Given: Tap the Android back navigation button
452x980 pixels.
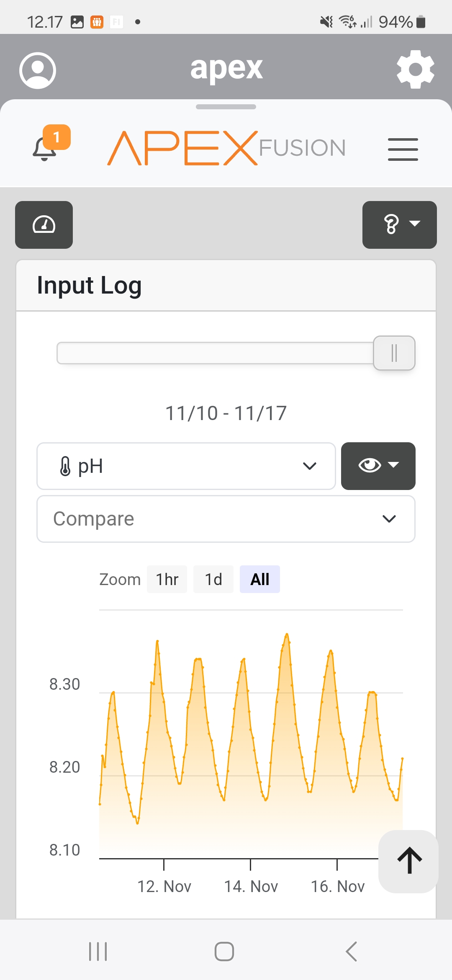Looking at the screenshot, I should click(x=352, y=952).
